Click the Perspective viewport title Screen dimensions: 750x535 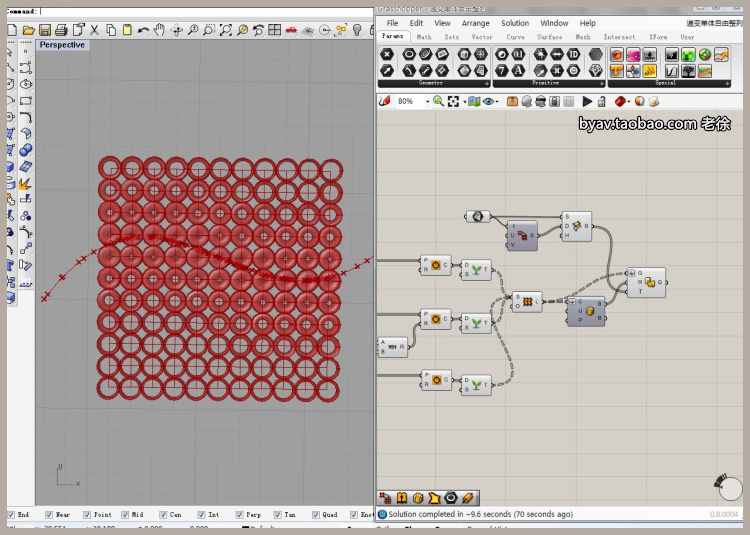tap(62, 45)
